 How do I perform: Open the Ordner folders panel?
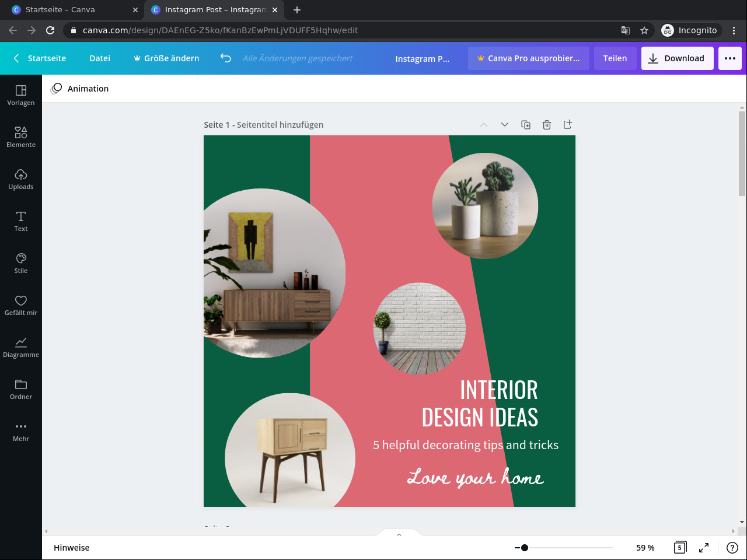tap(21, 389)
